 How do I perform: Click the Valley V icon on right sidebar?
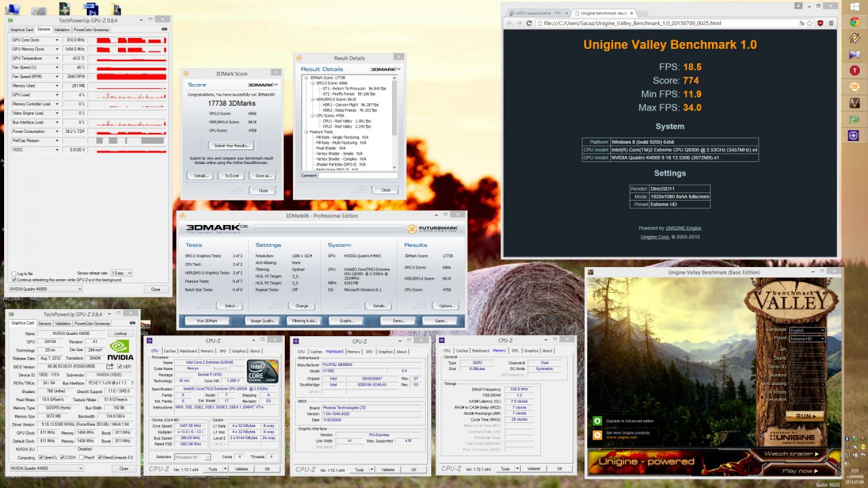856,103
